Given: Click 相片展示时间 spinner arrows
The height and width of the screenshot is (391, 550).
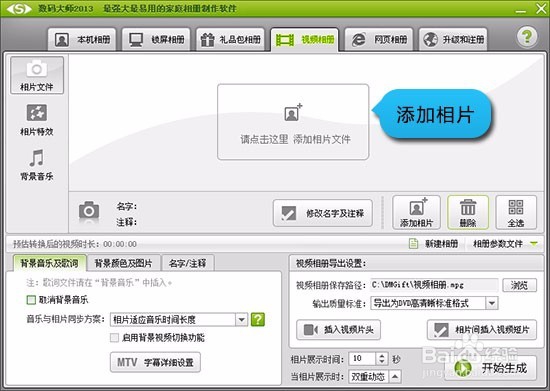Looking at the screenshot, I should point(382,358).
